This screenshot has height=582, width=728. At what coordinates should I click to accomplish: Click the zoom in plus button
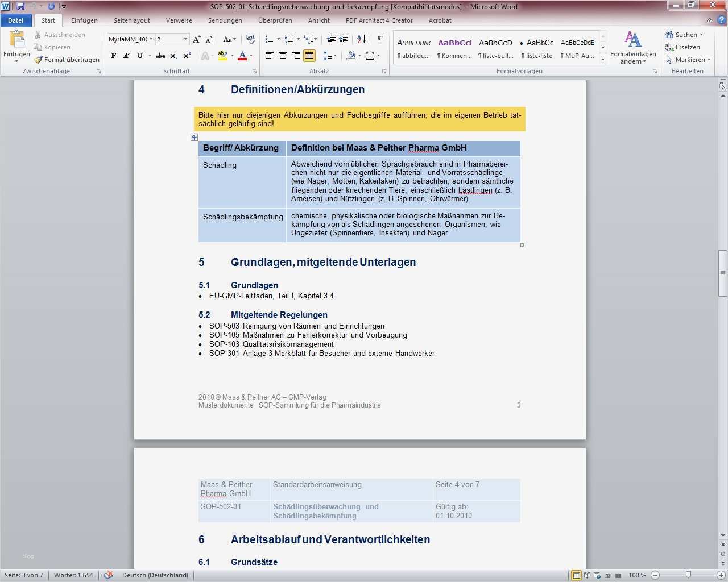click(722, 575)
